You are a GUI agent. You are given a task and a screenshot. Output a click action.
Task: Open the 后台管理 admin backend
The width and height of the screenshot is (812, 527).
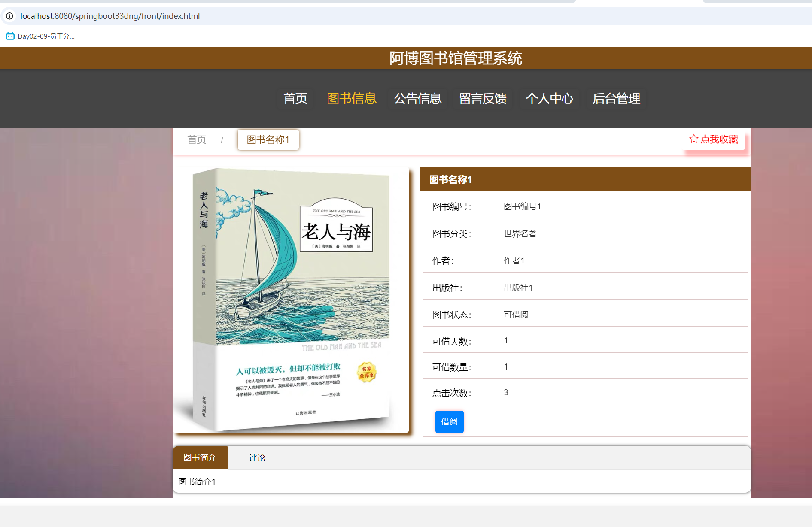coord(616,99)
